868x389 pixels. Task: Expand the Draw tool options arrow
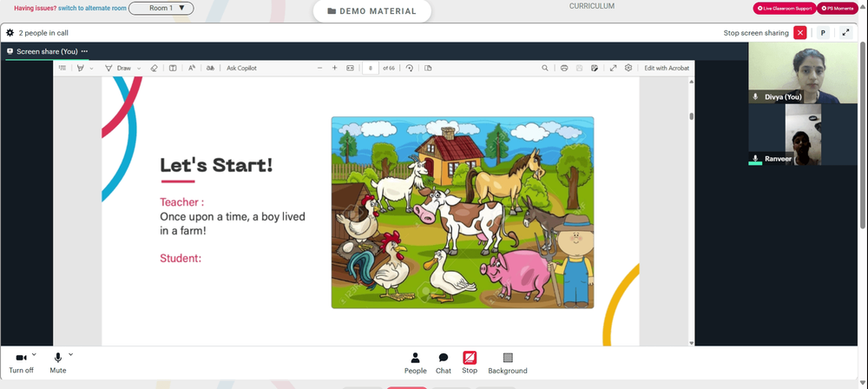(x=139, y=68)
